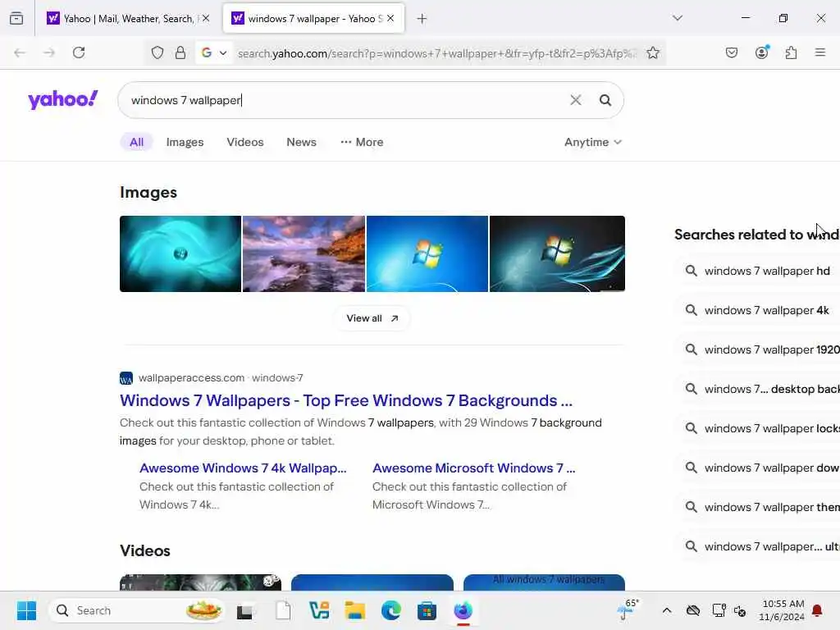Click the notification bell in the system tray
Viewport: 840px width, 630px height.
pyautogui.click(x=817, y=610)
